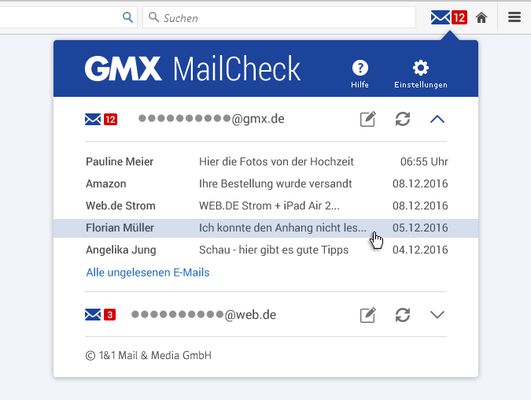Click the Suchen search input field

(279, 18)
